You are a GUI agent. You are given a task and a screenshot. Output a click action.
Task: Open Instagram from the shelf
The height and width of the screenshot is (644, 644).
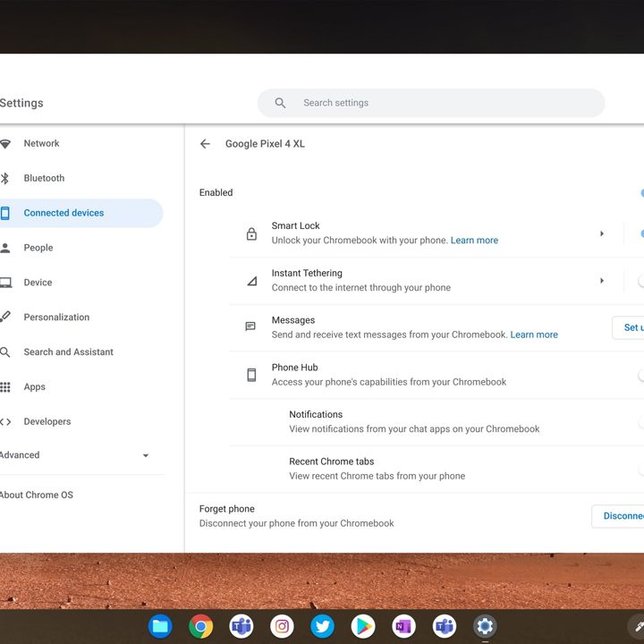[x=282, y=626]
